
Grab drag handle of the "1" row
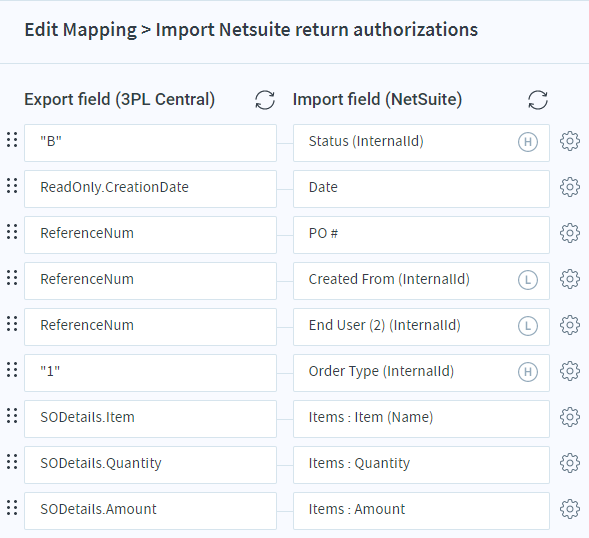click(x=12, y=370)
